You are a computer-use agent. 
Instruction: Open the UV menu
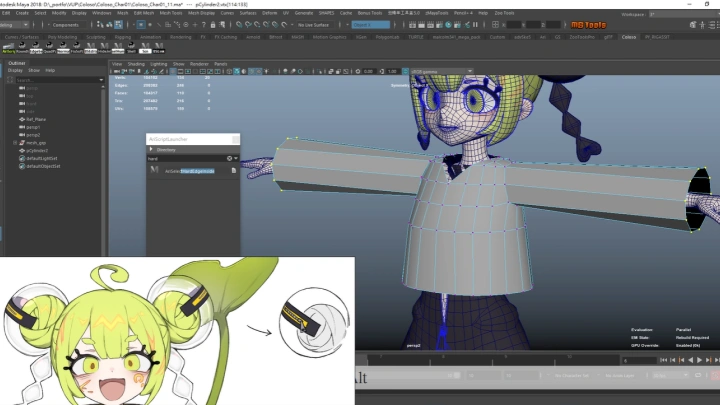286,13
